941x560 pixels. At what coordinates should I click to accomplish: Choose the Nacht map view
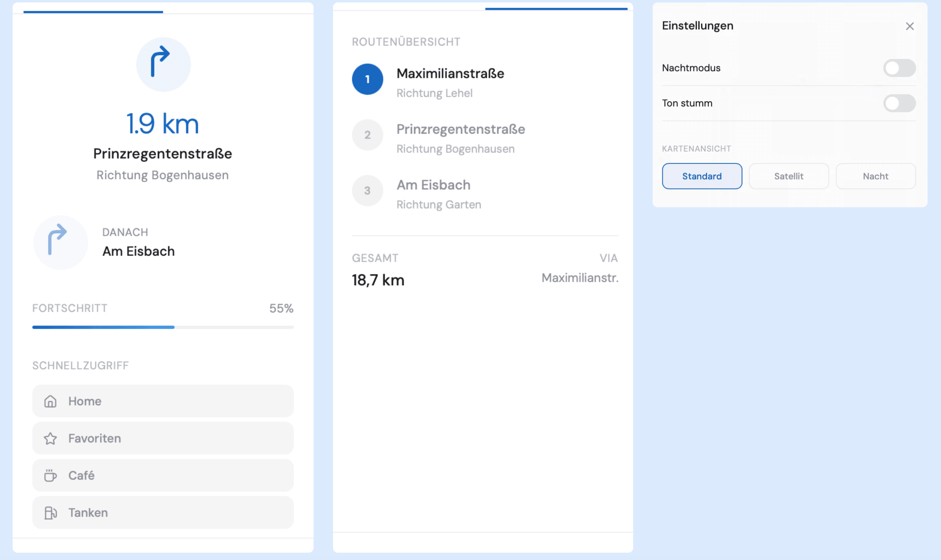pos(875,176)
